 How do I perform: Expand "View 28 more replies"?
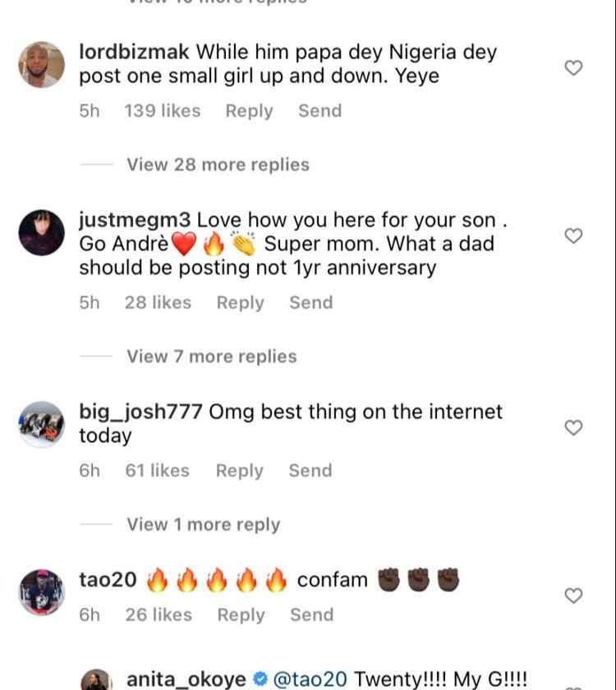click(218, 164)
